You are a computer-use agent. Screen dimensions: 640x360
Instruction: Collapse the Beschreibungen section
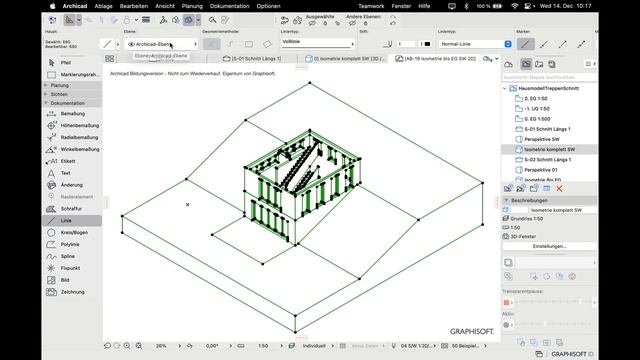(x=506, y=200)
